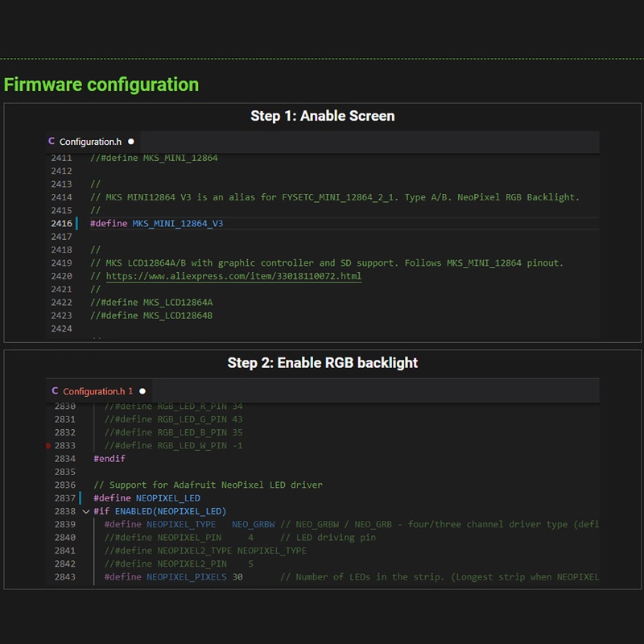Select the Configuration.h tab in Step 2
The image size is (644, 644).
tap(93, 391)
